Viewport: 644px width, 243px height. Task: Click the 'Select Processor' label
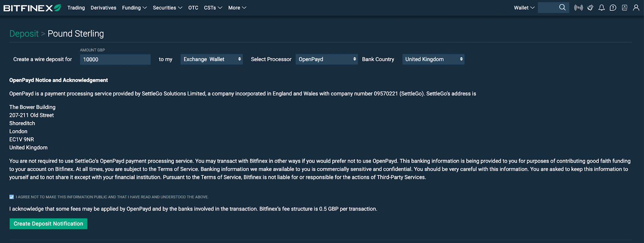tap(271, 59)
